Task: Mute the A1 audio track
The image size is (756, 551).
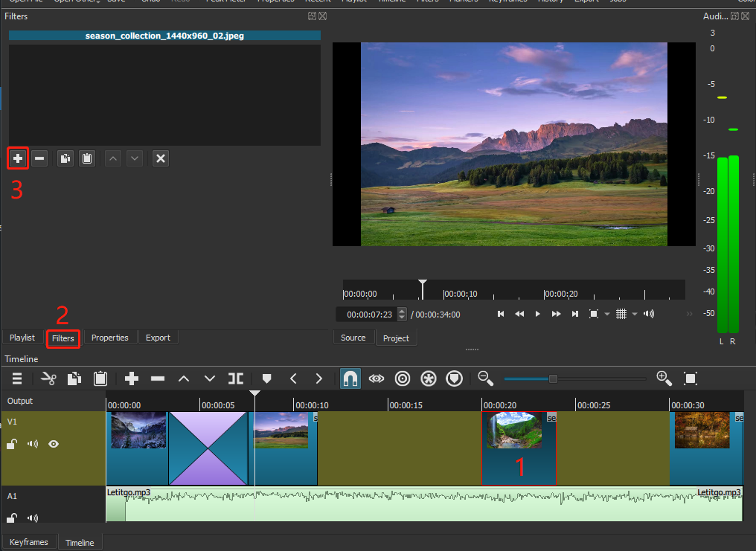Action: click(x=33, y=518)
